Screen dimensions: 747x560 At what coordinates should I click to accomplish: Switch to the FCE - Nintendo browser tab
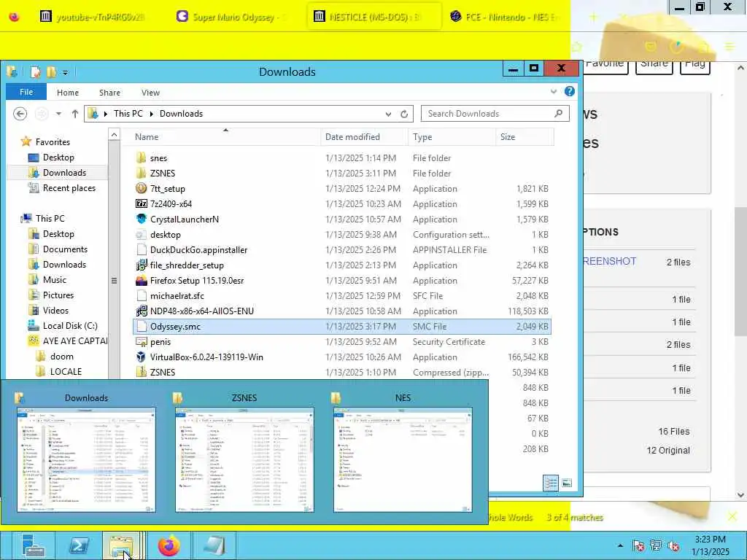click(506, 17)
